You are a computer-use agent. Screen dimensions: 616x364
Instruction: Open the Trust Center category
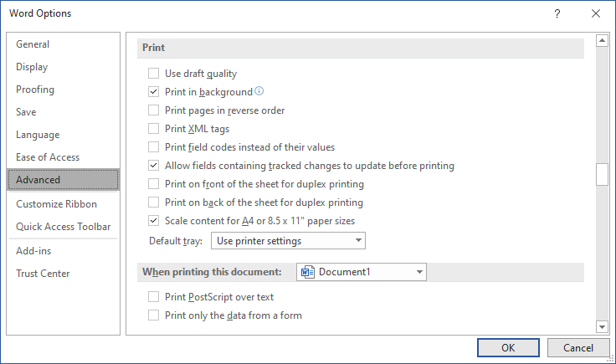[43, 274]
